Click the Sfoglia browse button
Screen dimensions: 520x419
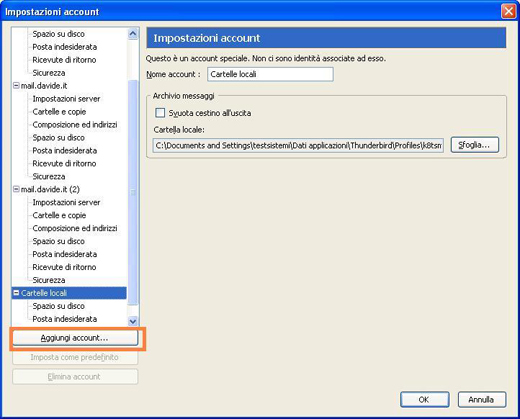[x=475, y=145]
